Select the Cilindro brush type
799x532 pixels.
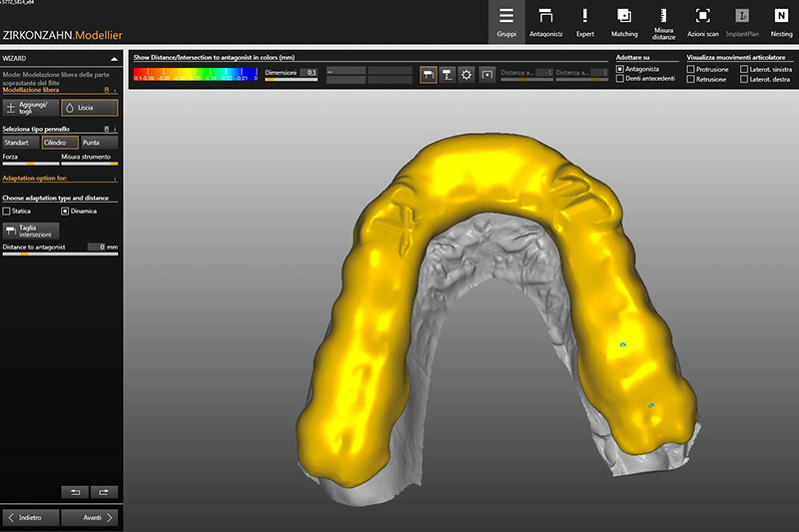60,143
